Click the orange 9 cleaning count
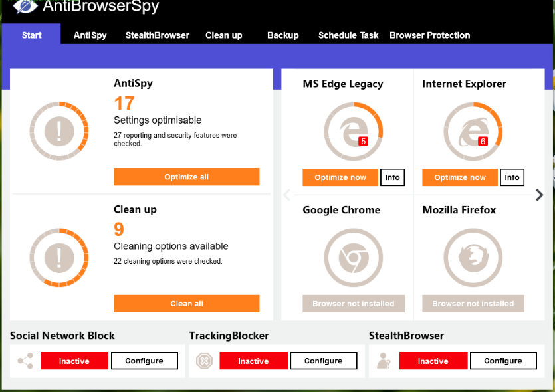555x392 pixels. point(119,229)
